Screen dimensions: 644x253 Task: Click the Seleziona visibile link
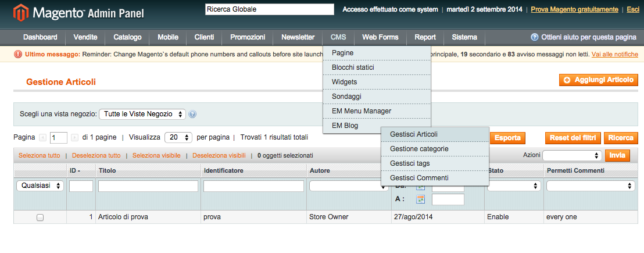point(156,156)
